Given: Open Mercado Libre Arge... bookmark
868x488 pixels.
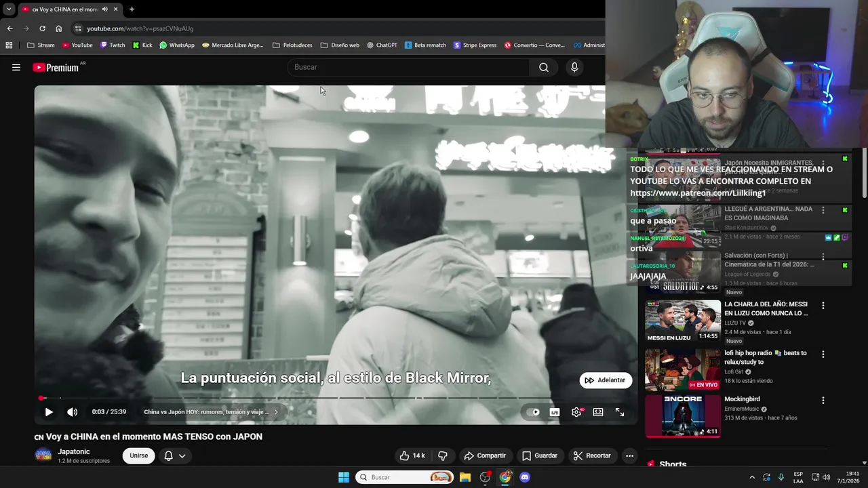Looking at the screenshot, I should coord(233,45).
